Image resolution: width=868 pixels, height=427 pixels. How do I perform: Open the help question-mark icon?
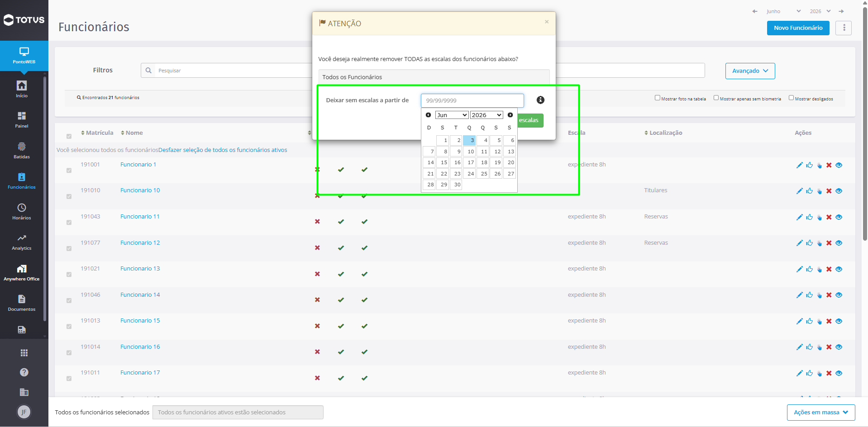pyautogui.click(x=24, y=372)
